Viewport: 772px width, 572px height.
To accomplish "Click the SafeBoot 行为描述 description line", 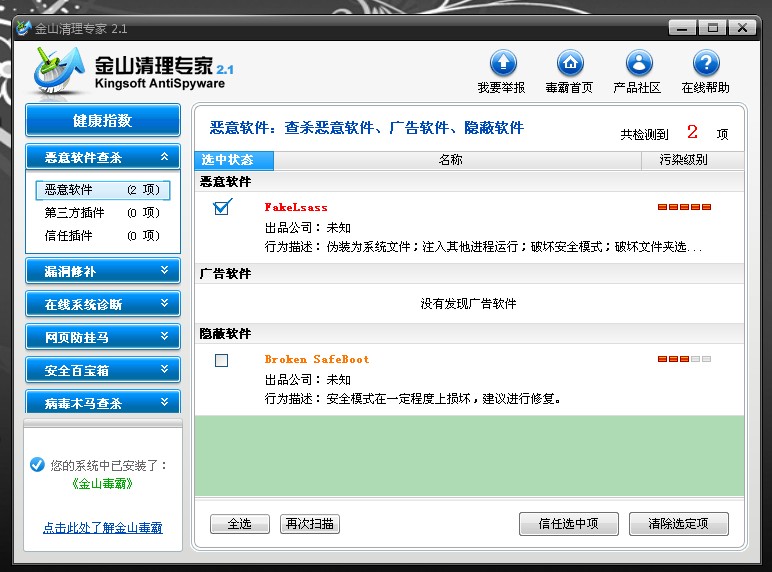I will click(x=413, y=399).
